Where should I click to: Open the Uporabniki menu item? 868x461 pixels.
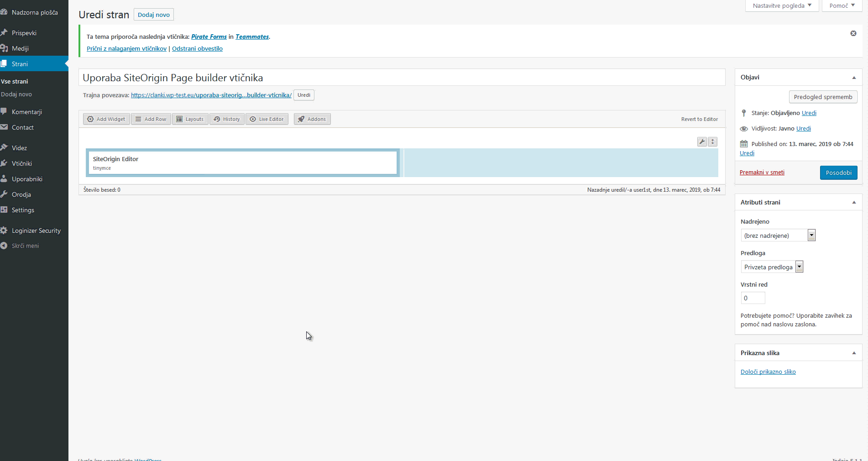point(34,179)
